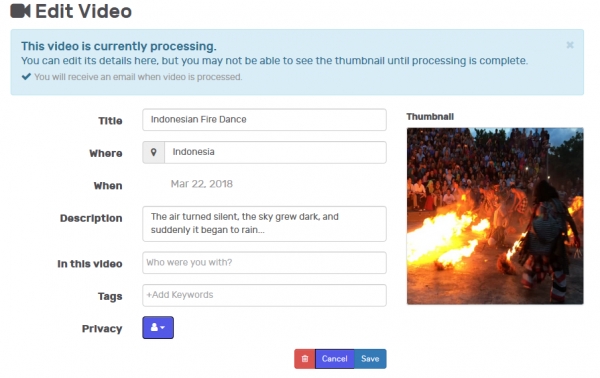Click the checkmark icon by the email notice
Viewport: 600px width, 378px height.
(26, 77)
